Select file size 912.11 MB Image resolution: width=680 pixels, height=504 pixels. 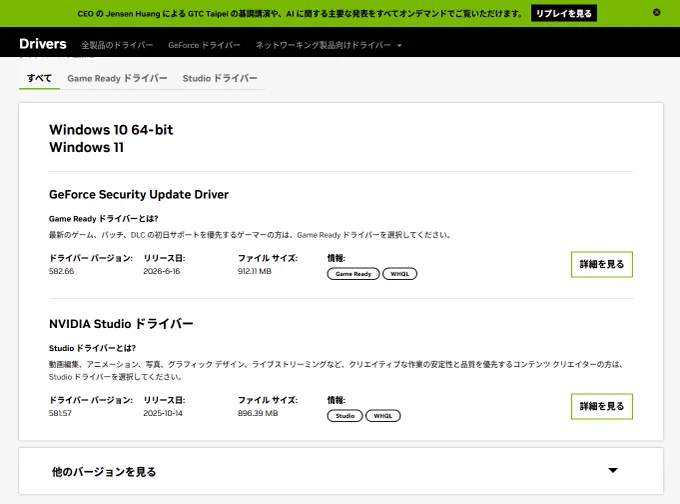coord(255,271)
